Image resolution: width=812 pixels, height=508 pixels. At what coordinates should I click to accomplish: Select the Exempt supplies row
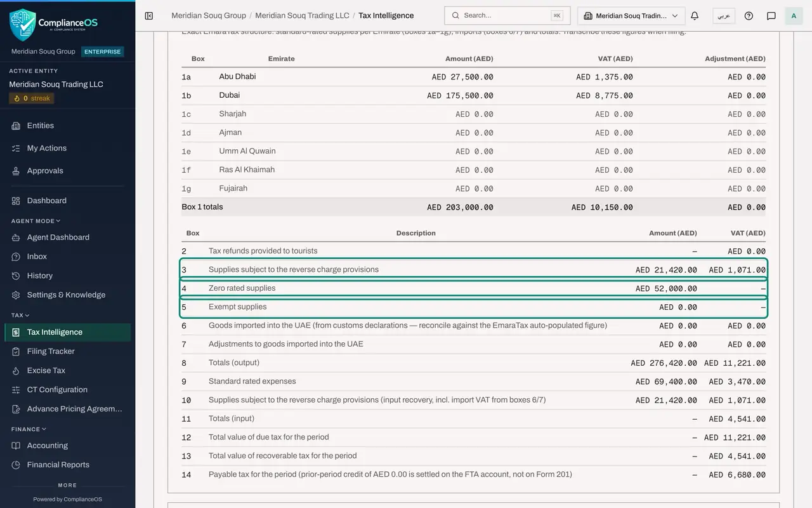point(473,307)
